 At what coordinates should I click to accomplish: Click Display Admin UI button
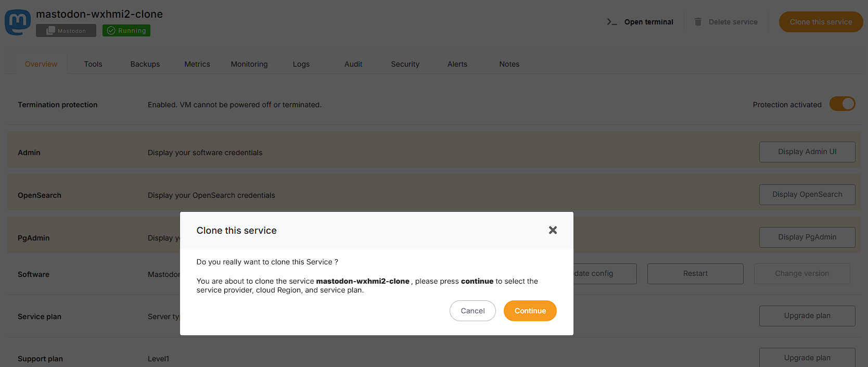pos(807,152)
